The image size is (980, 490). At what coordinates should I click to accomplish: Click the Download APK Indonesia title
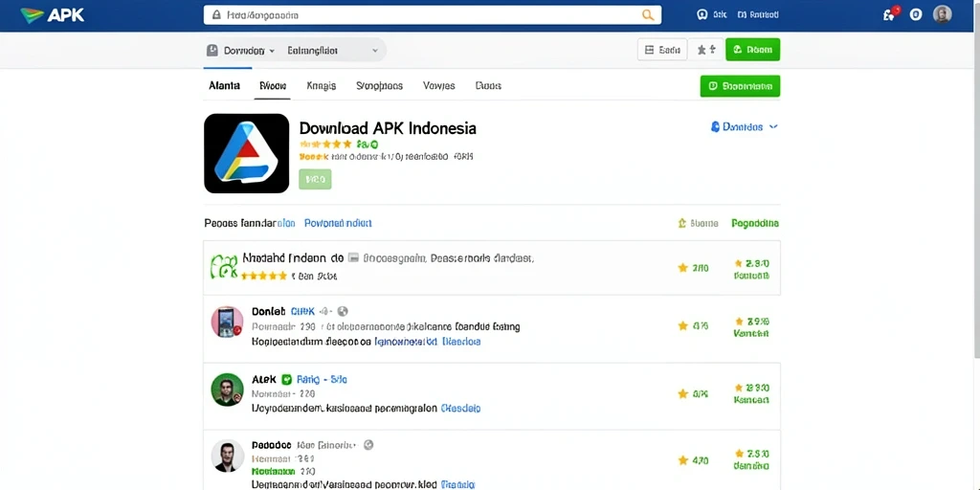coord(388,128)
